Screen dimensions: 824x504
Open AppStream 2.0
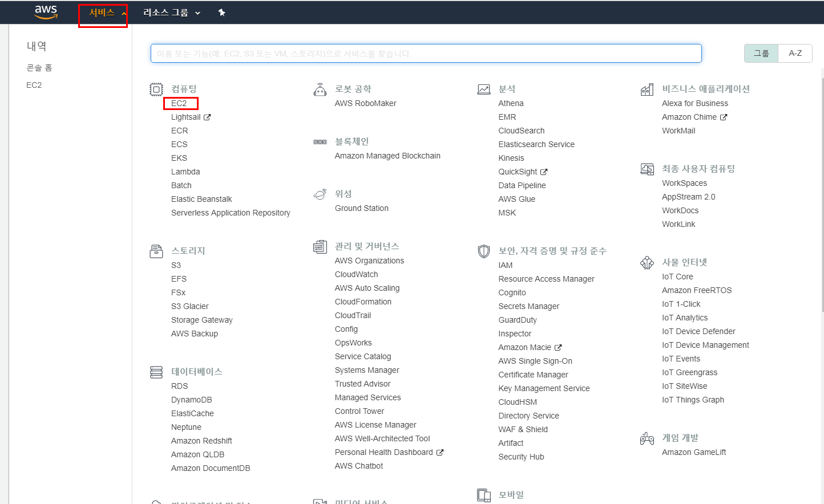point(688,197)
